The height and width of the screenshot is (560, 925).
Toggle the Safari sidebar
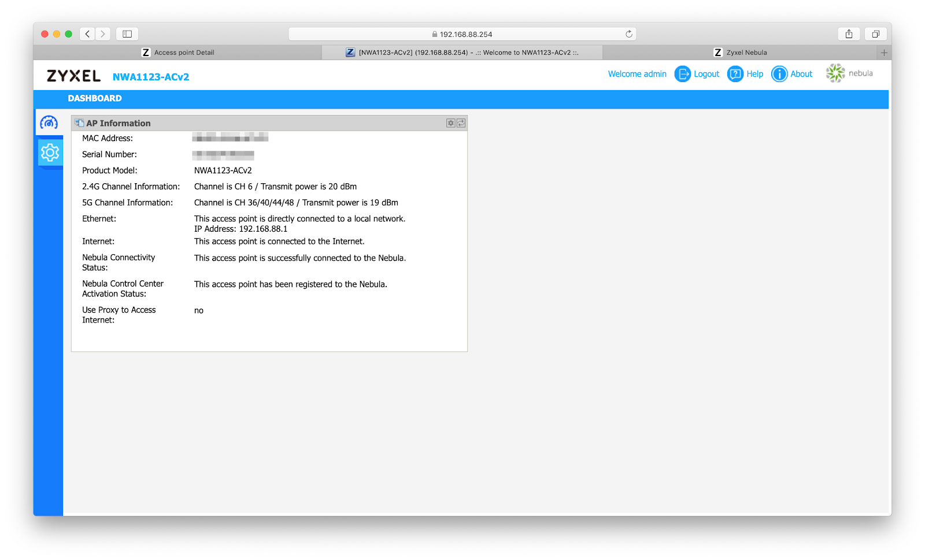click(x=127, y=34)
